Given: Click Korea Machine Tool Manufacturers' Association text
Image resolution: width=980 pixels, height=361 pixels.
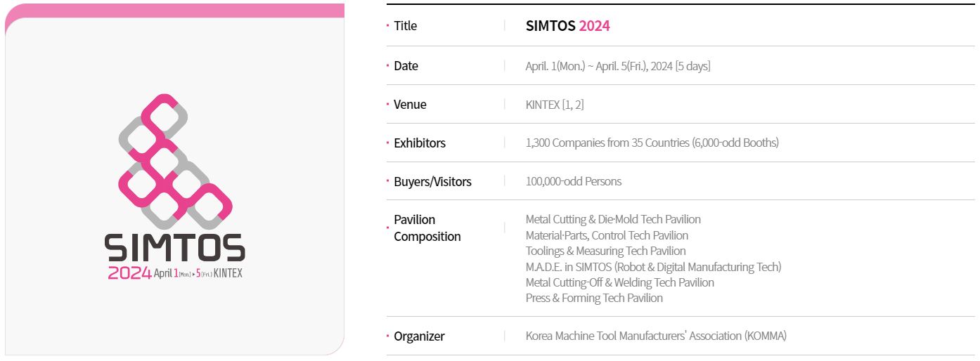Looking at the screenshot, I should point(655,336).
